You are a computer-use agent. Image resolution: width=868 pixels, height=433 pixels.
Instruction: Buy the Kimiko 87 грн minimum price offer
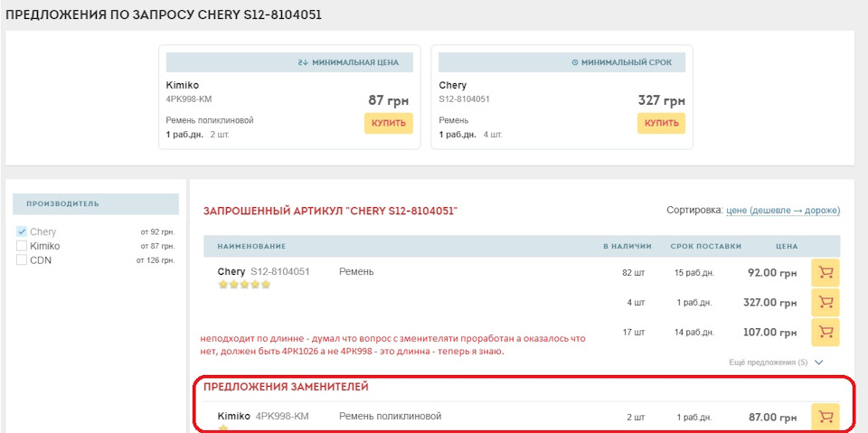tap(389, 124)
